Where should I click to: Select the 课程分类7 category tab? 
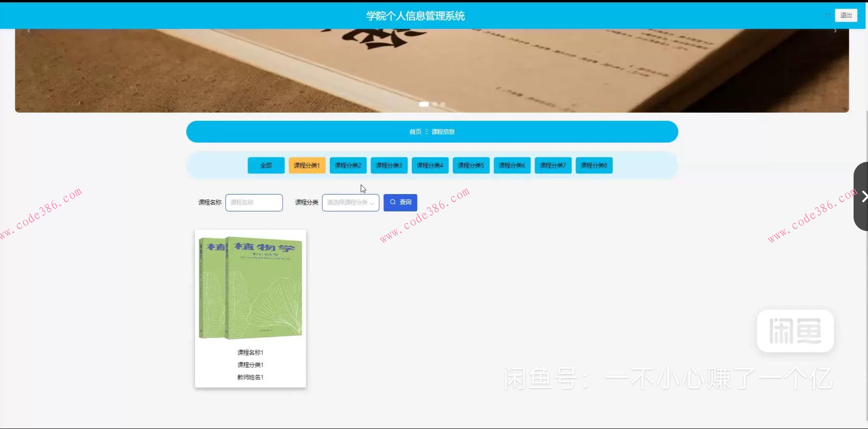click(553, 165)
